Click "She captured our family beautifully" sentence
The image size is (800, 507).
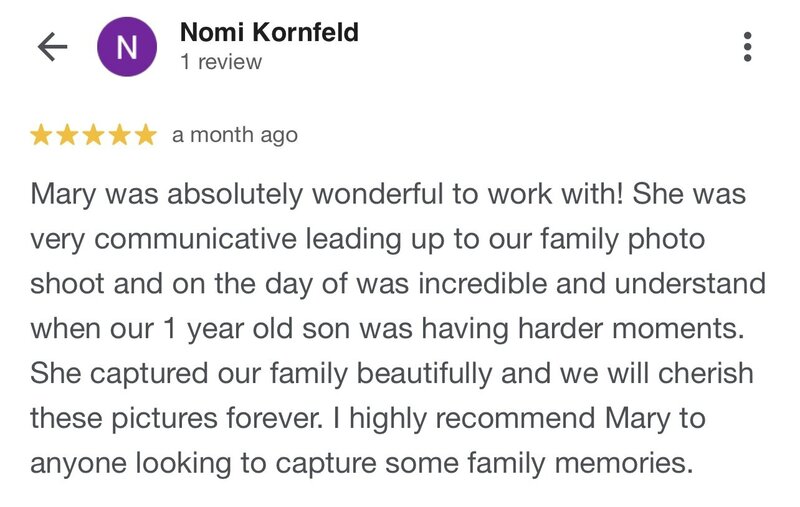click(261, 374)
